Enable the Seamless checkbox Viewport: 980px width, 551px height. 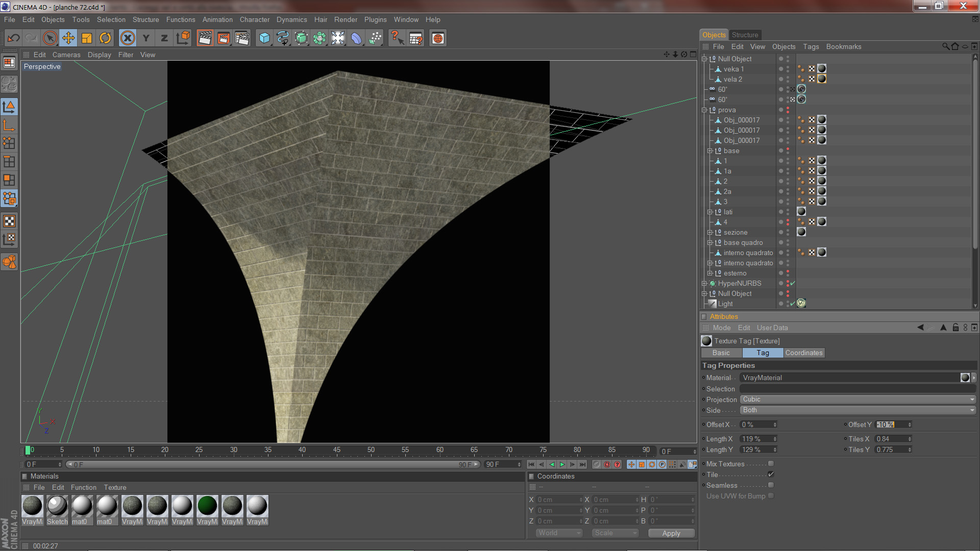[x=771, y=485]
